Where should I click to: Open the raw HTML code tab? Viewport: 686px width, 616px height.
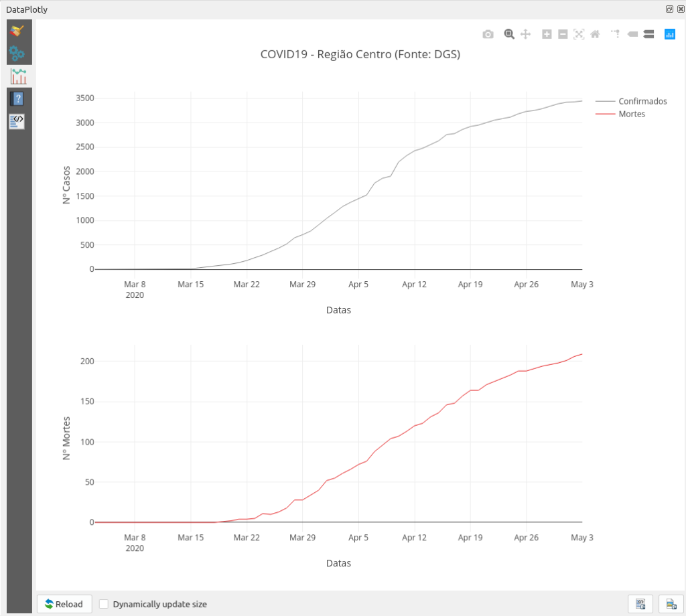click(17, 121)
